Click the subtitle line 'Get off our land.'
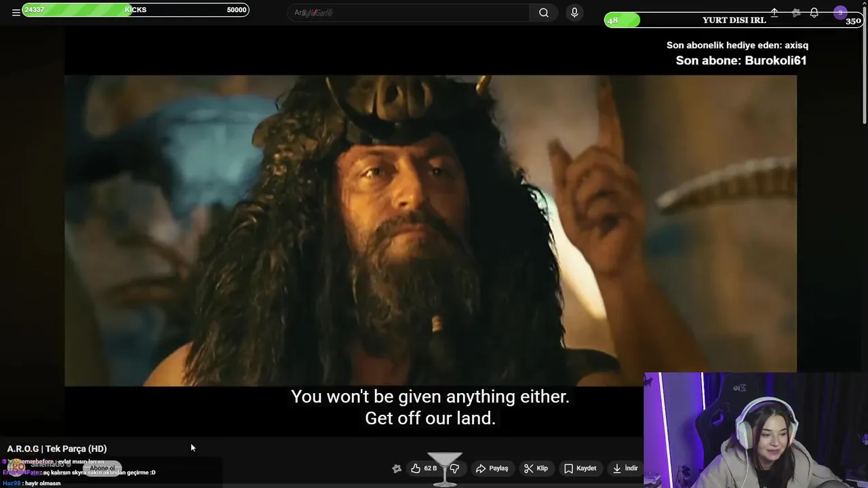The height and width of the screenshot is (488, 868). (x=430, y=418)
